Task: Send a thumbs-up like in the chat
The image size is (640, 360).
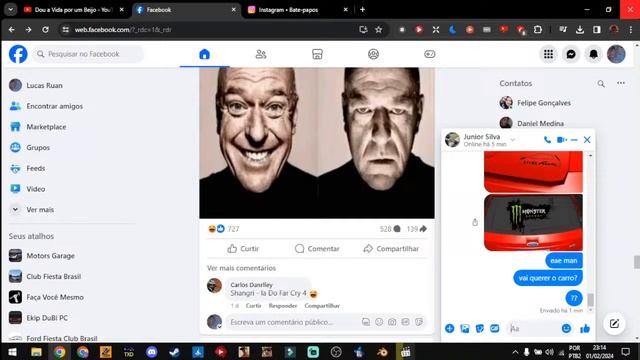Action: (x=585, y=328)
